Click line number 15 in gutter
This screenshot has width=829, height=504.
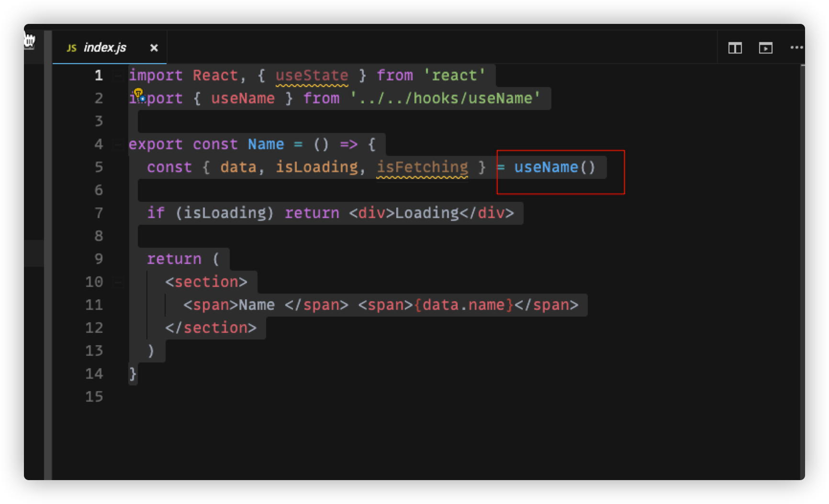(x=94, y=397)
